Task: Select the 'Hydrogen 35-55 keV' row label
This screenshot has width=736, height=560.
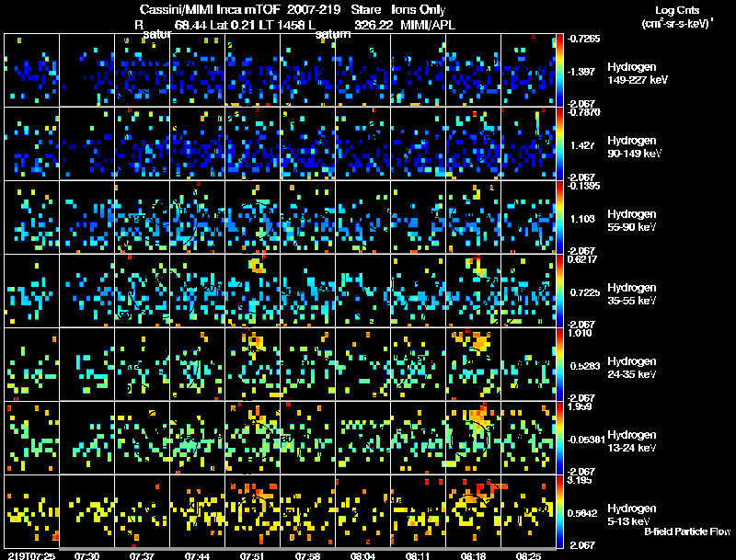Action: tap(632, 294)
